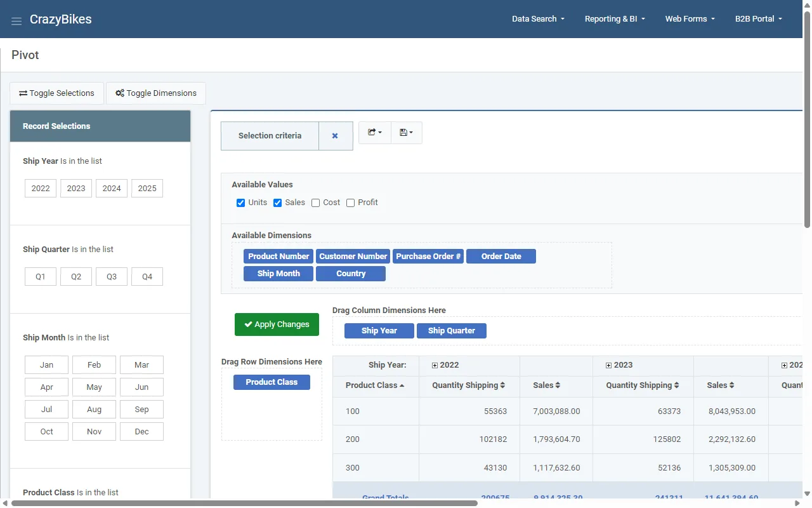Screen dimensions: 812x508
Task: Select May ship month filter
Action: tap(94, 387)
